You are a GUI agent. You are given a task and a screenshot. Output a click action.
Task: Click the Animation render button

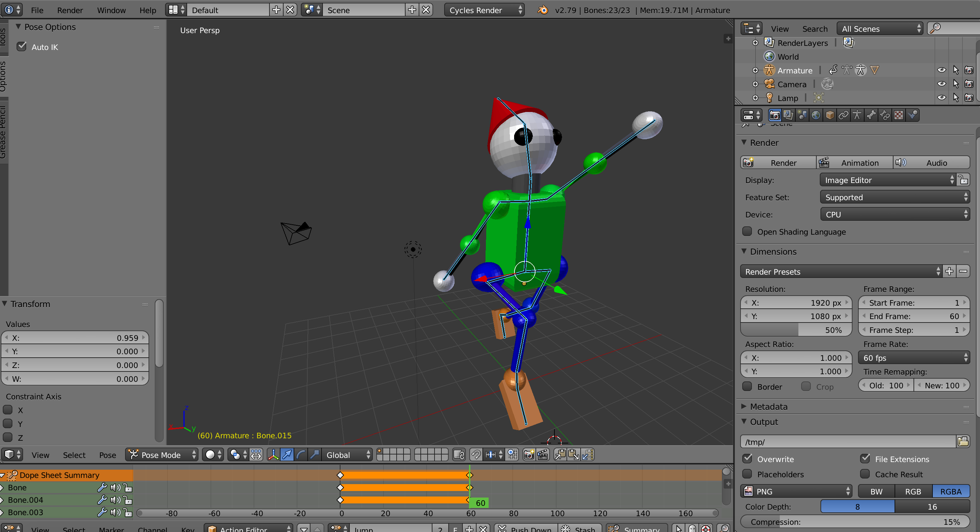[855, 163]
